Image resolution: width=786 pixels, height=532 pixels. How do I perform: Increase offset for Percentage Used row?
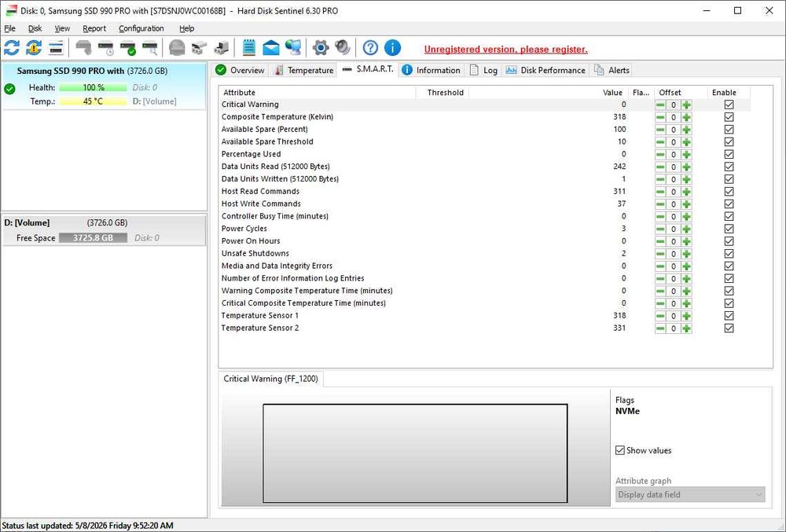[686, 155]
